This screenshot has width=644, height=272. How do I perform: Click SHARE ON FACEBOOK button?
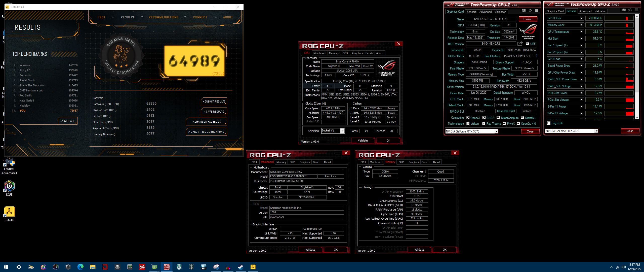(x=206, y=122)
